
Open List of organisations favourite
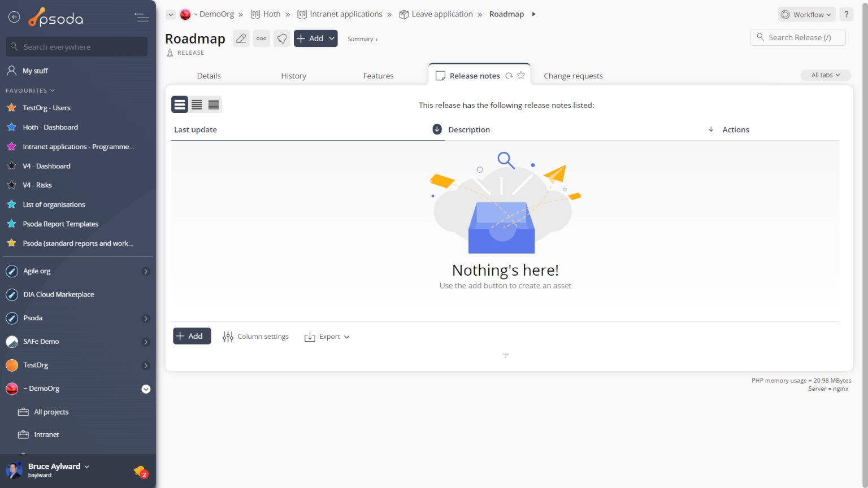tap(54, 204)
